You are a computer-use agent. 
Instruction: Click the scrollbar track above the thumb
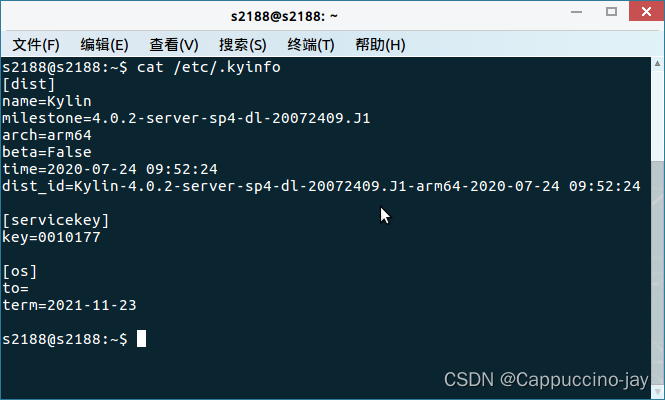pyautogui.click(x=657, y=115)
